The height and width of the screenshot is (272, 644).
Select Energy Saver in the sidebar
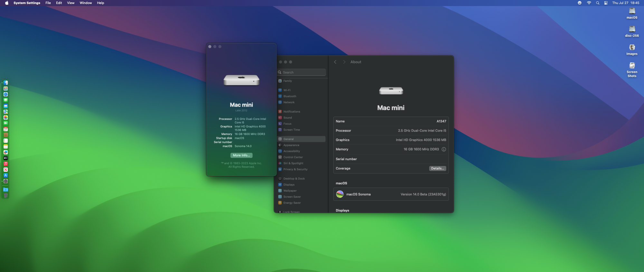(x=302, y=203)
